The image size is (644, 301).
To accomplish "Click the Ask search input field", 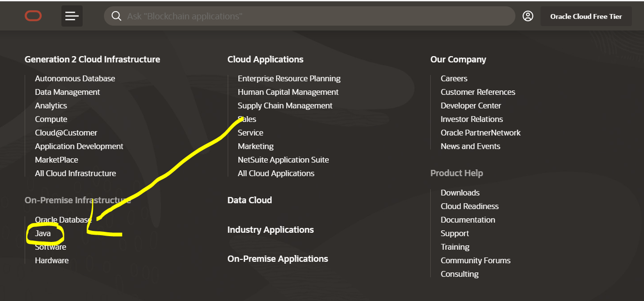I will pyautogui.click(x=309, y=16).
